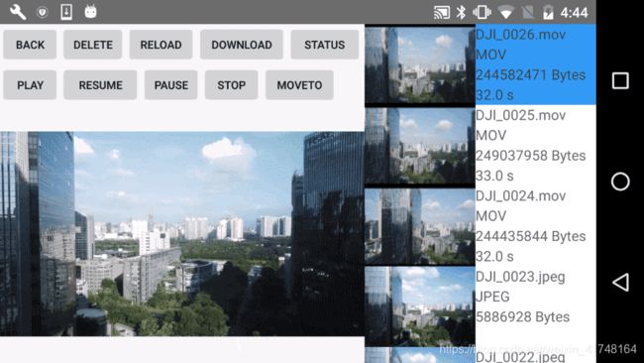Tap the STATUS button
Viewport: 644px width, 363px height.
[x=324, y=45]
